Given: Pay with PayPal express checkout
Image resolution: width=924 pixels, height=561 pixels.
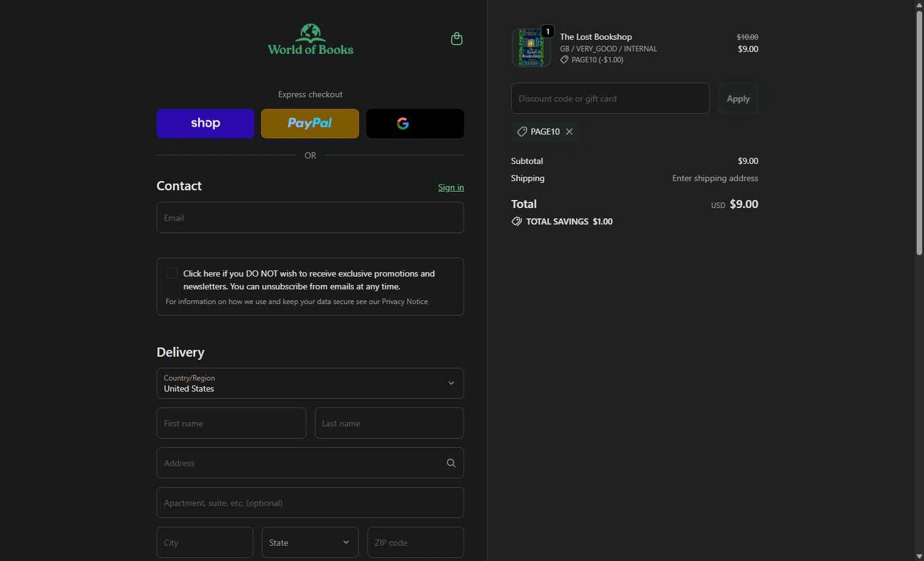Looking at the screenshot, I should point(310,124).
